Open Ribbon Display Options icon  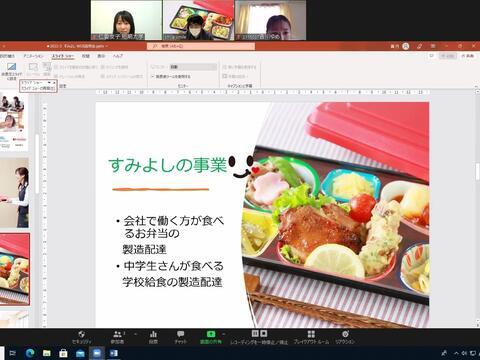click(433, 46)
